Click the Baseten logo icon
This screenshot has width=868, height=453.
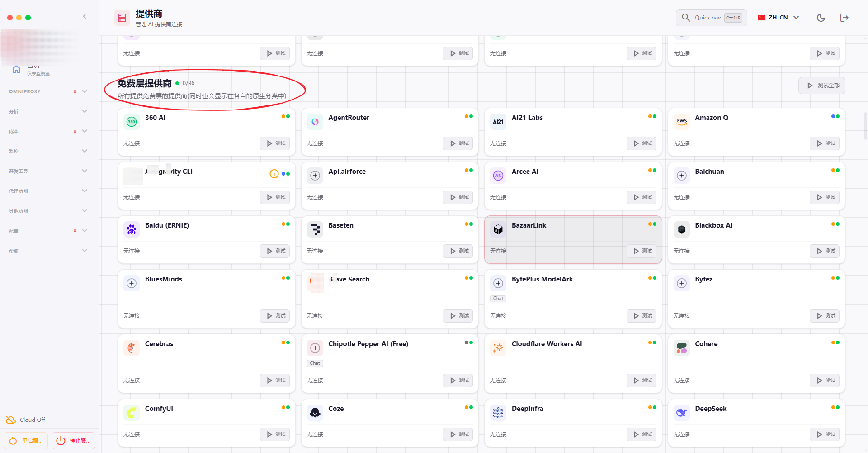(315, 229)
